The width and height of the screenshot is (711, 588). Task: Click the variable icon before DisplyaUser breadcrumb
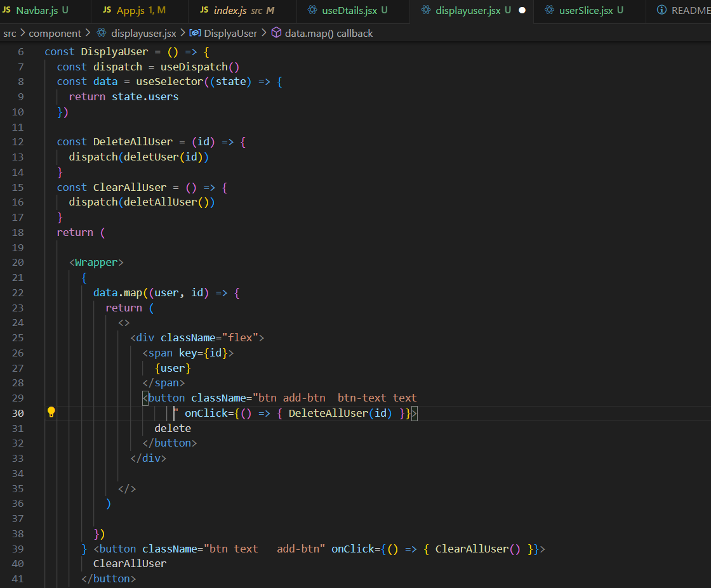(195, 32)
